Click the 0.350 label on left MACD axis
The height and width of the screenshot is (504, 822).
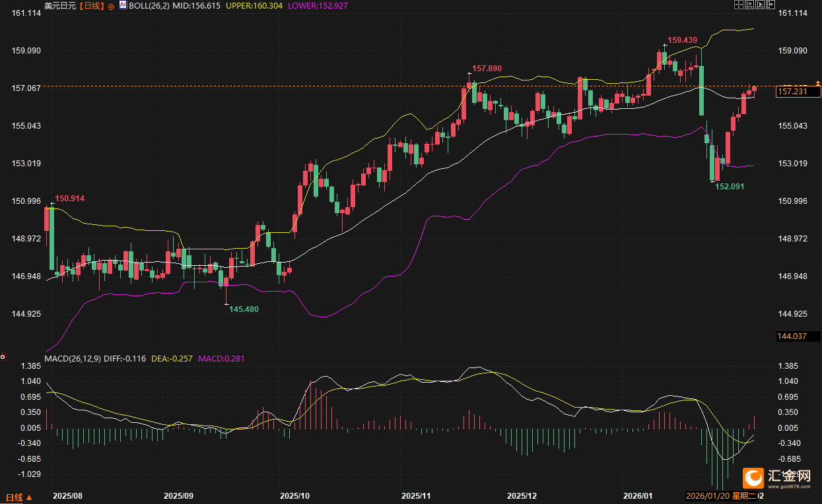(x=32, y=412)
